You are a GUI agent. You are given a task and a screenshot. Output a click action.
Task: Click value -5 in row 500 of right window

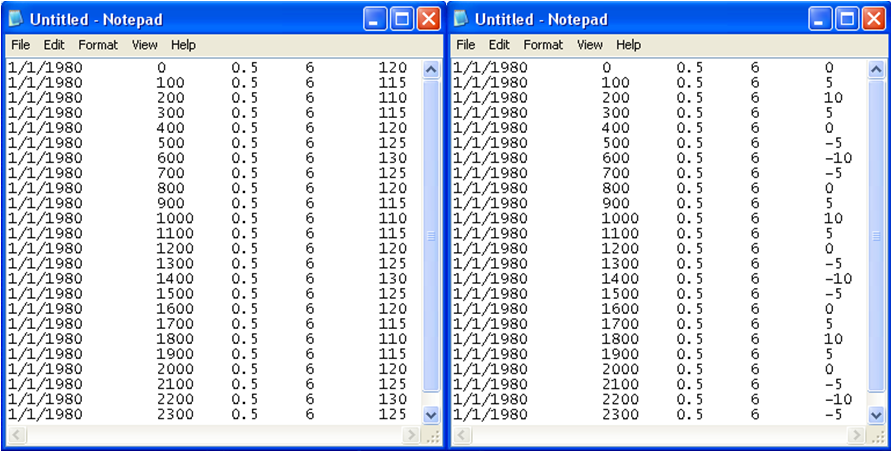point(833,143)
